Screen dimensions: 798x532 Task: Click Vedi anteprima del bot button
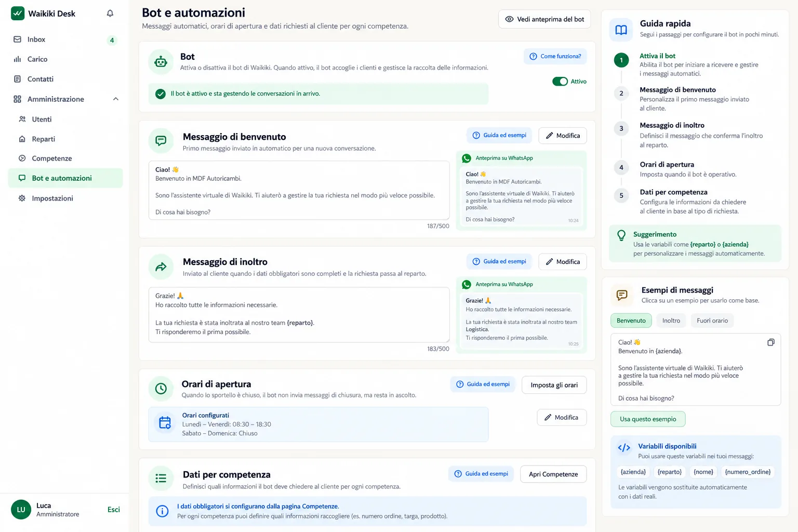[x=544, y=19]
